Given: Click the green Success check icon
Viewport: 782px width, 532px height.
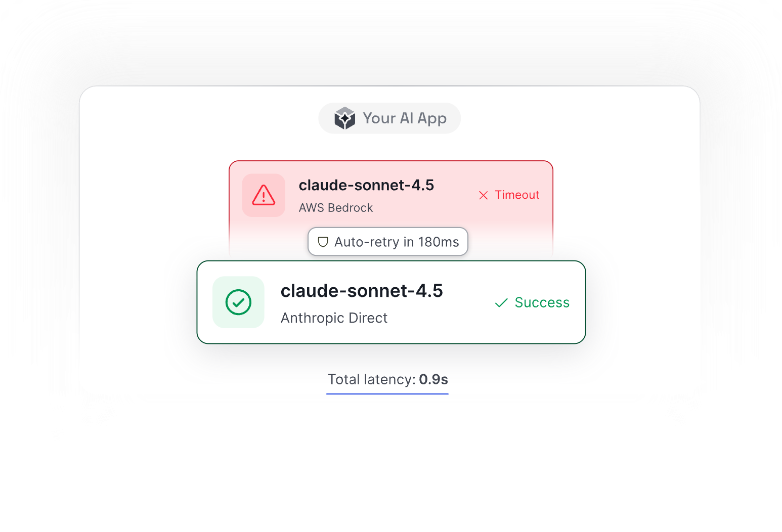Looking at the screenshot, I should (x=501, y=303).
